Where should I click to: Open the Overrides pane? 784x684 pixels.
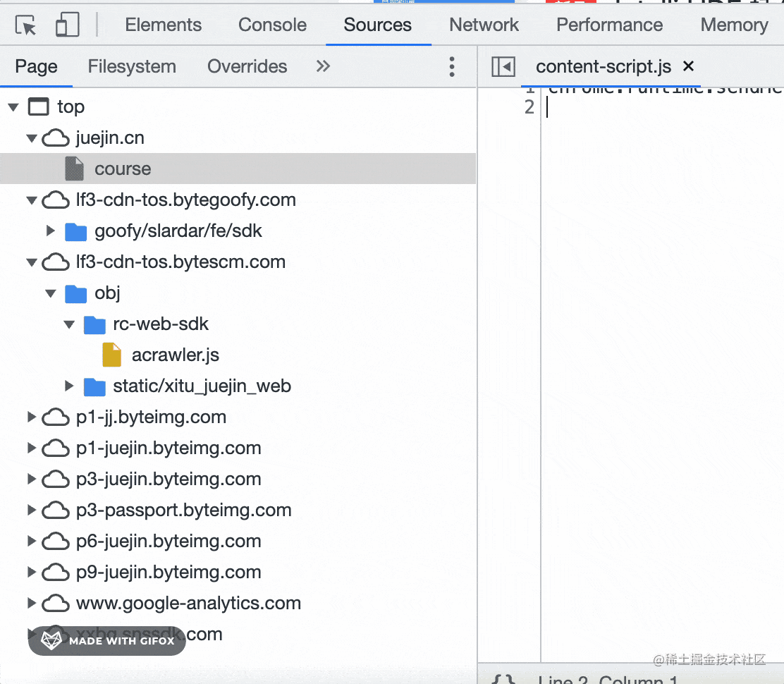pyautogui.click(x=247, y=66)
